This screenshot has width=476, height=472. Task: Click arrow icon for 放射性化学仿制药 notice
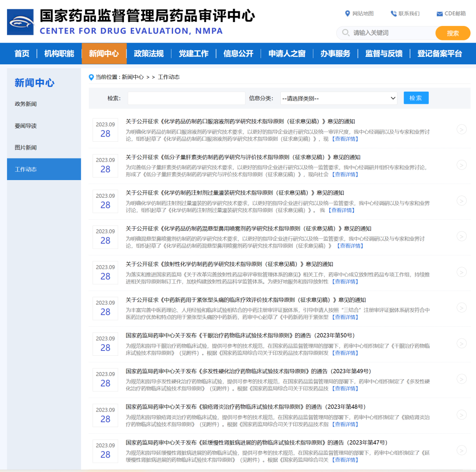(461, 272)
